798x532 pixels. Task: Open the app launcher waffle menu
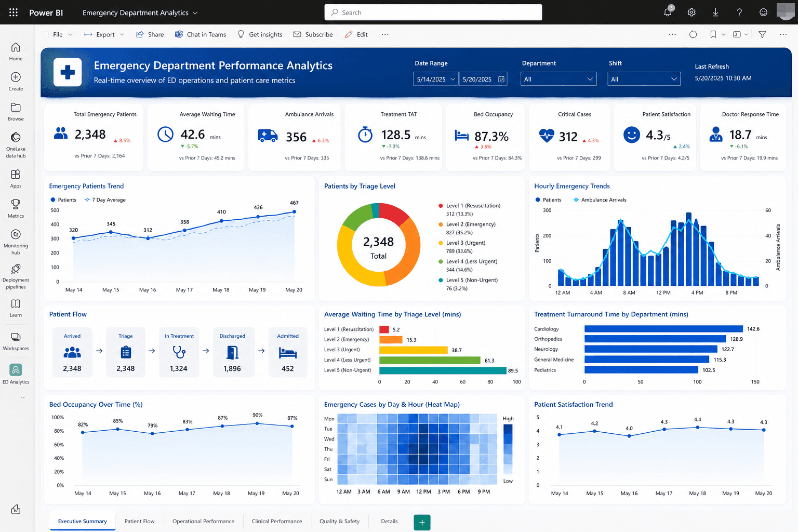[x=14, y=12]
